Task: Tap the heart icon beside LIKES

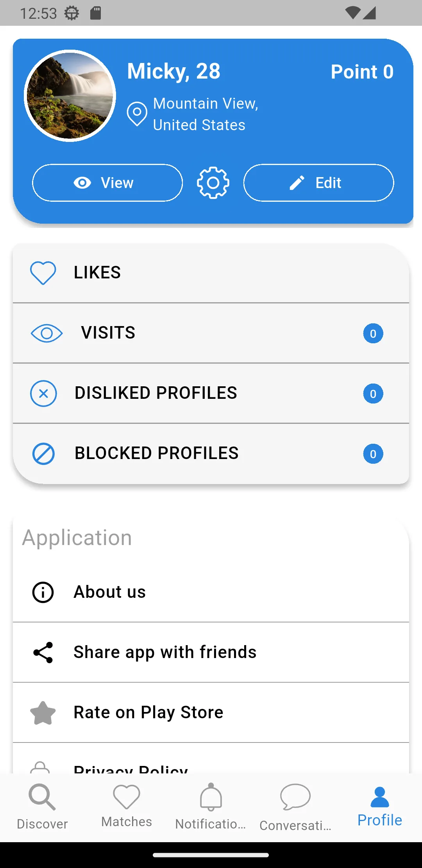Action: 43,273
